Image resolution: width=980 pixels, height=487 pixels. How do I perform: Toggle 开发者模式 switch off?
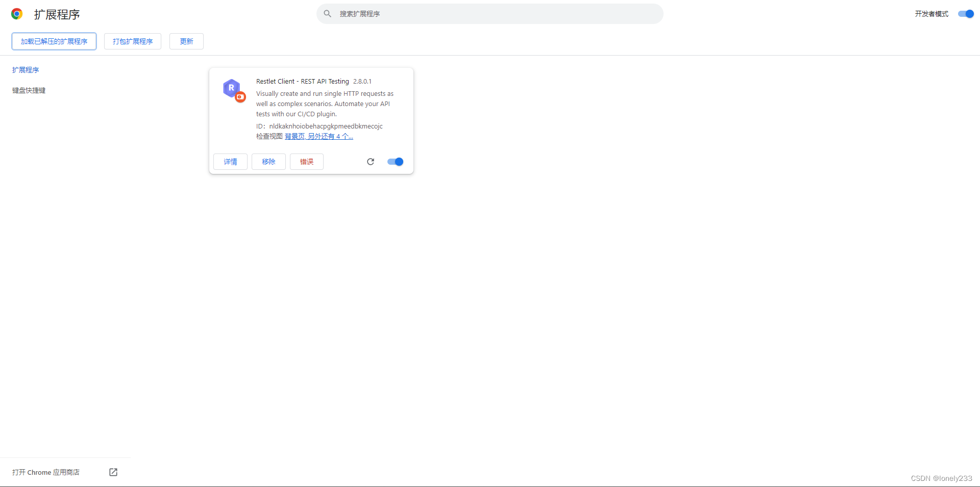tap(966, 14)
